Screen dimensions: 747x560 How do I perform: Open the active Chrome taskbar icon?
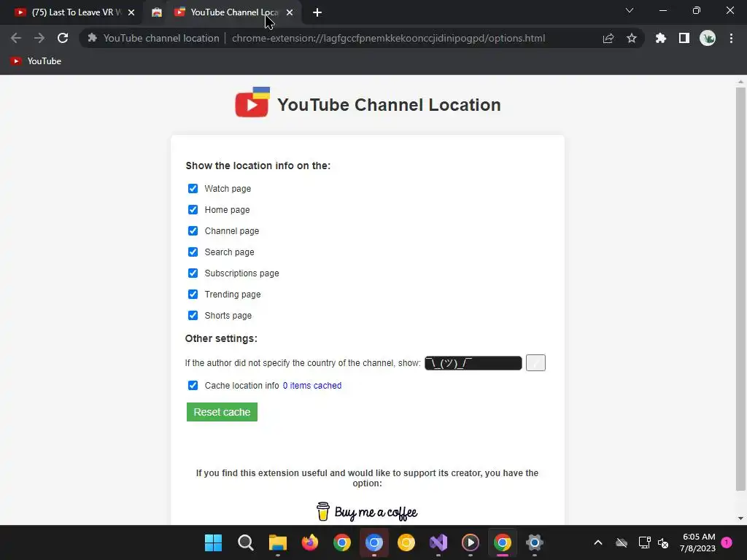tap(502, 542)
